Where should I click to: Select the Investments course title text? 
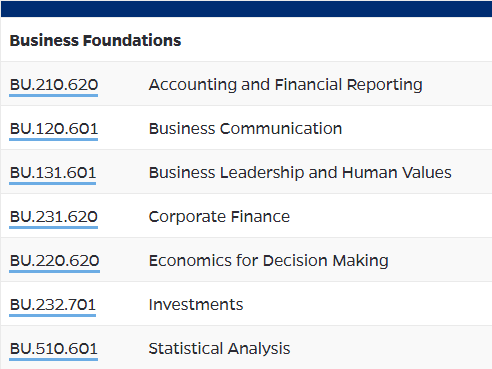point(196,305)
